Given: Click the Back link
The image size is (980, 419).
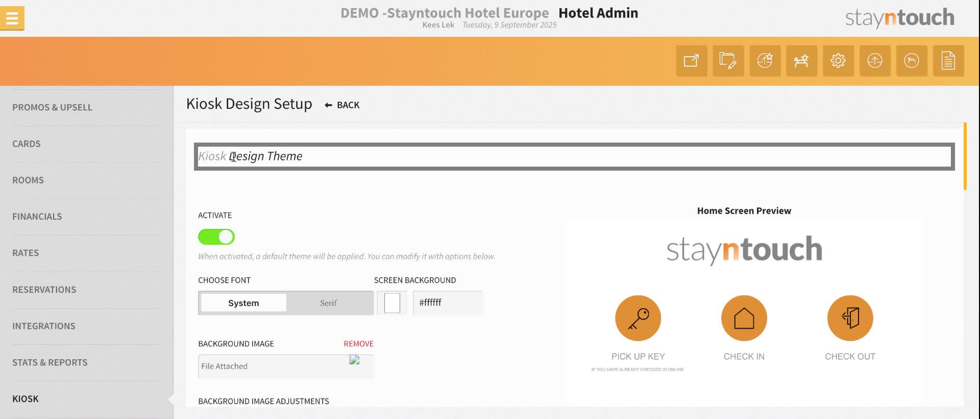Looking at the screenshot, I should [342, 105].
